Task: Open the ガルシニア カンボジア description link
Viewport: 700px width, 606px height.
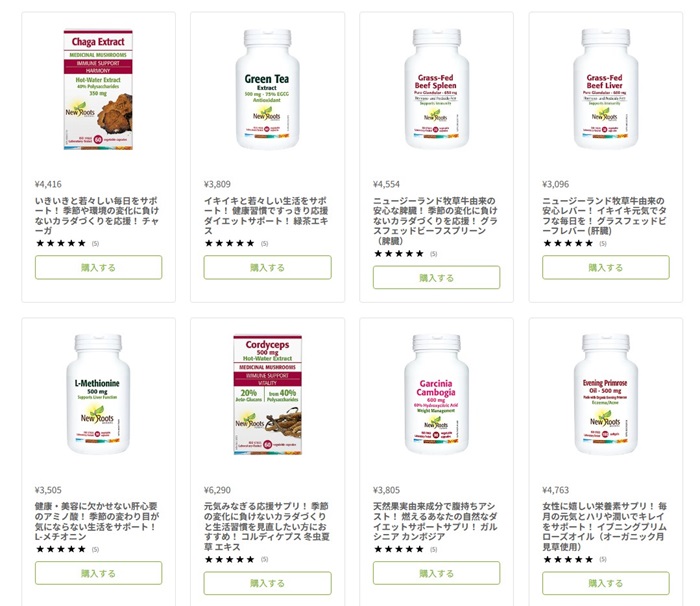Action: pyautogui.click(x=435, y=521)
